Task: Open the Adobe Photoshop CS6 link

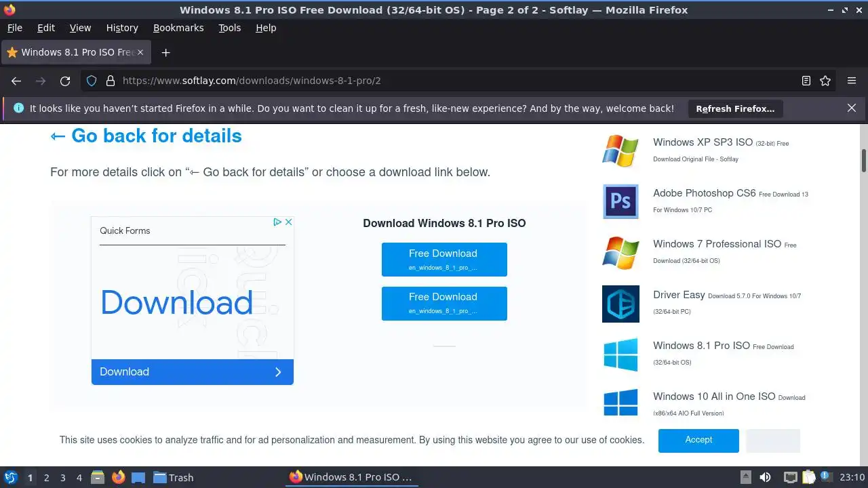Action: click(x=704, y=193)
